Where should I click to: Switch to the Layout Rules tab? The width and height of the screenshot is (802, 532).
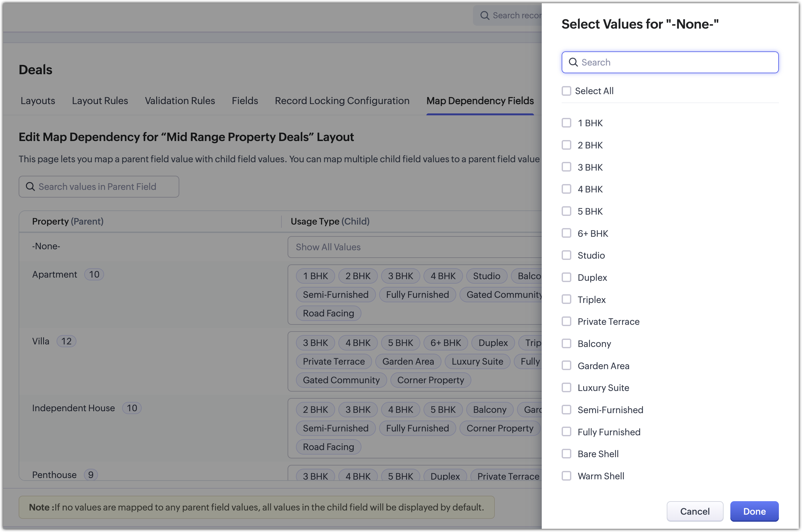point(100,101)
